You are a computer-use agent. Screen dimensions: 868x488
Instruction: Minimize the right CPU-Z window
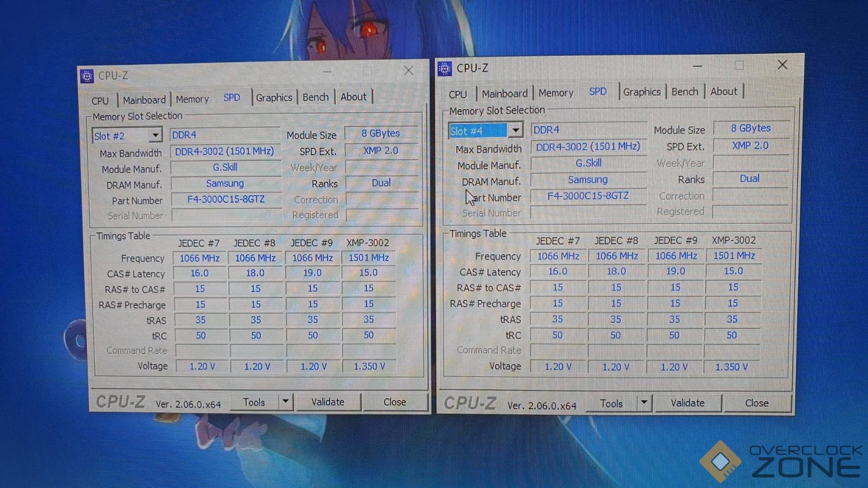click(698, 66)
